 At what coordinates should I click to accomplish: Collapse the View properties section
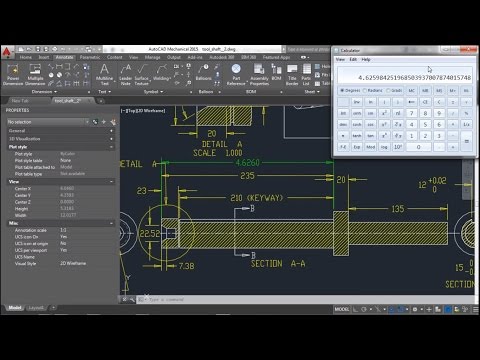[x=111, y=182]
